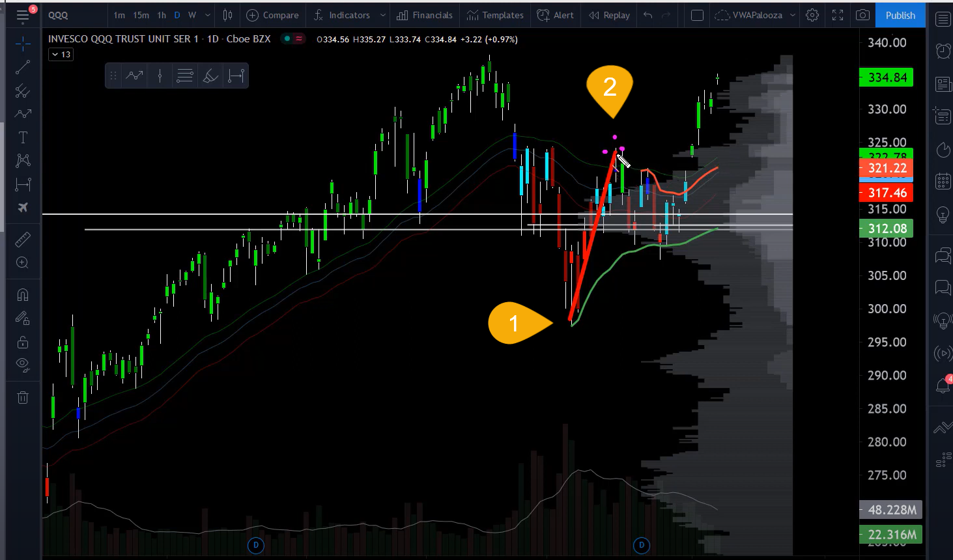Undo the last chart action
This screenshot has height=560, width=953.
(647, 15)
